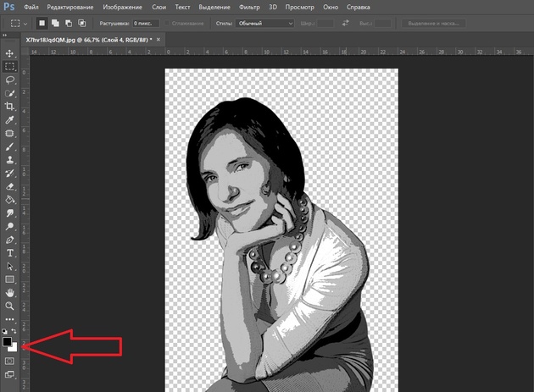Image resolution: width=534 pixels, height=392 pixels.
Task: Click the Выс. height input field
Action: (x=383, y=23)
